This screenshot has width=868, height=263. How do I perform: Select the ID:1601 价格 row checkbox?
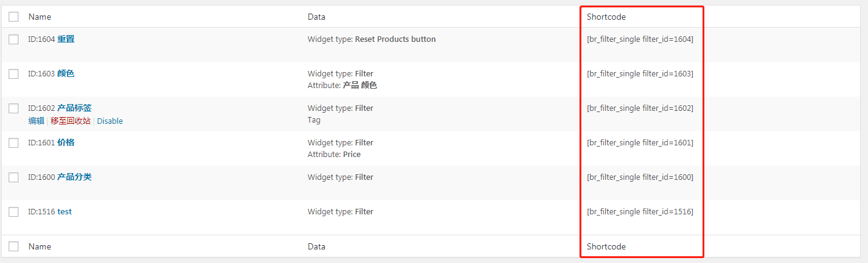(x=14, y=143)
